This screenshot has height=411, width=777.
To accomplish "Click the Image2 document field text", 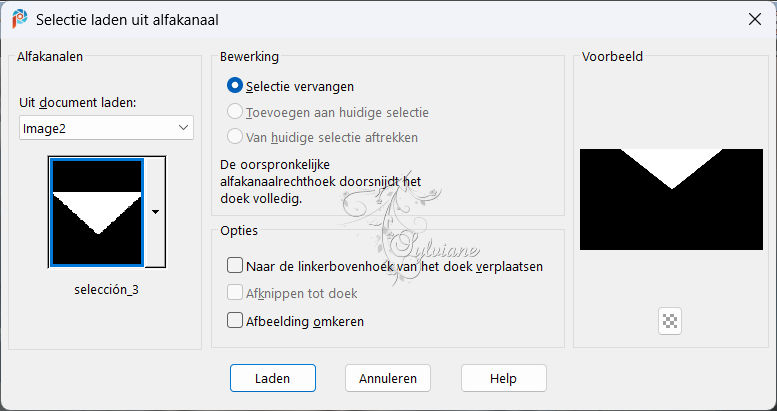I will pos(45,129).
